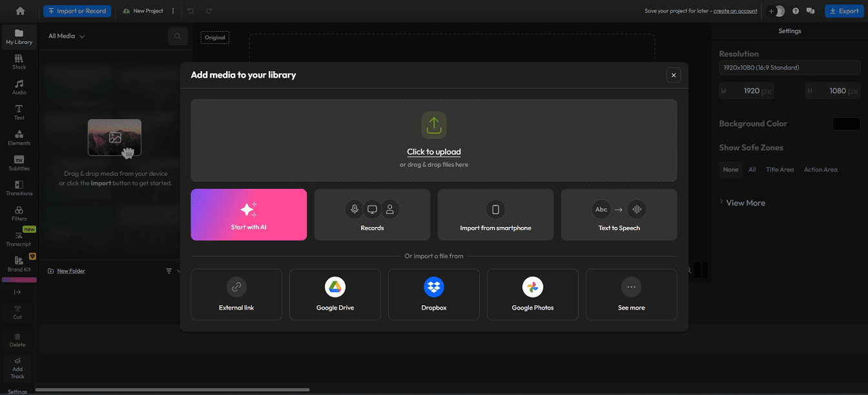Click the collapse sidebar arrow icon

coord(17,292)
